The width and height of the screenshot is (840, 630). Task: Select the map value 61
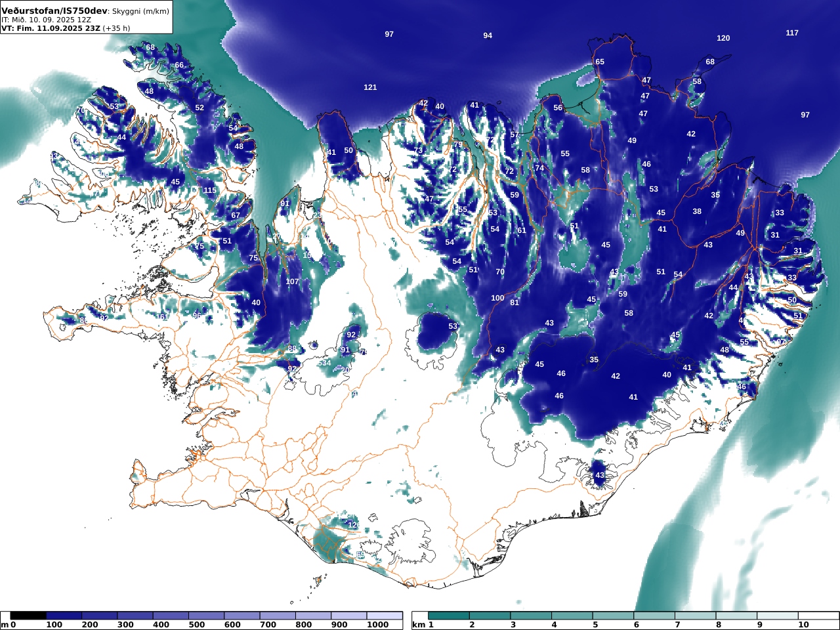[x=522, y=230]
